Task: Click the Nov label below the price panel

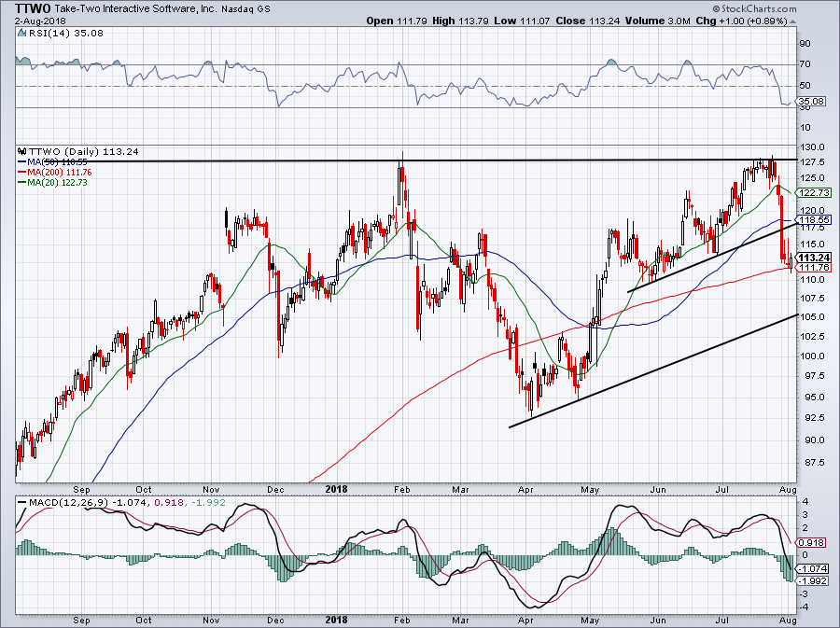Action: [x=212, y=489]
